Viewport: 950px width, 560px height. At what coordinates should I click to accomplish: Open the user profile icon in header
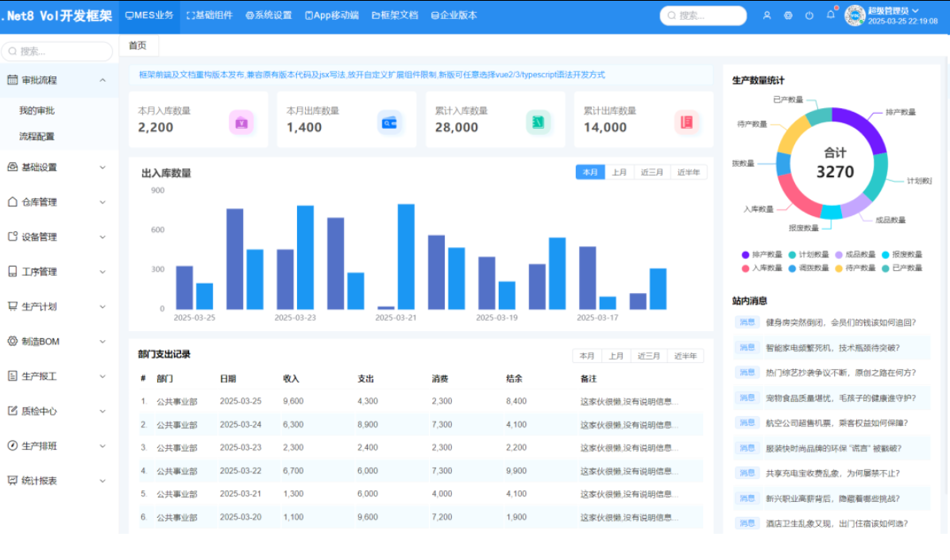pyautogui.click(x=767, y=15)
